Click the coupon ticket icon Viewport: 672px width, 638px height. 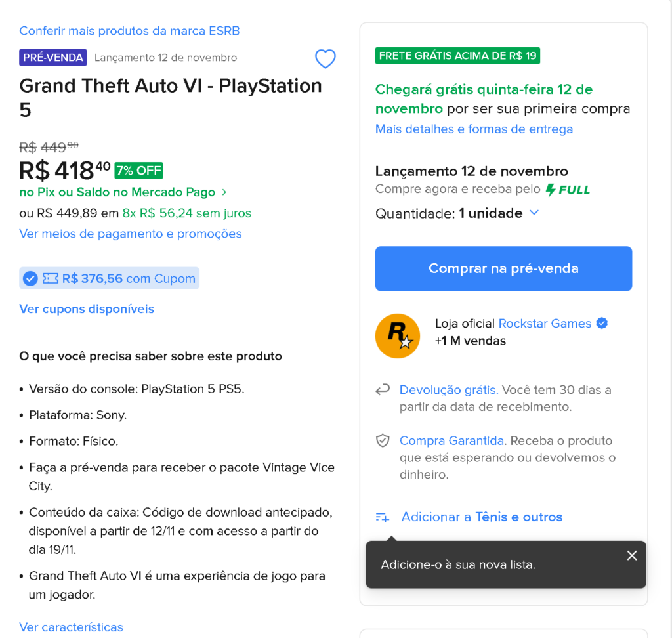50,279
